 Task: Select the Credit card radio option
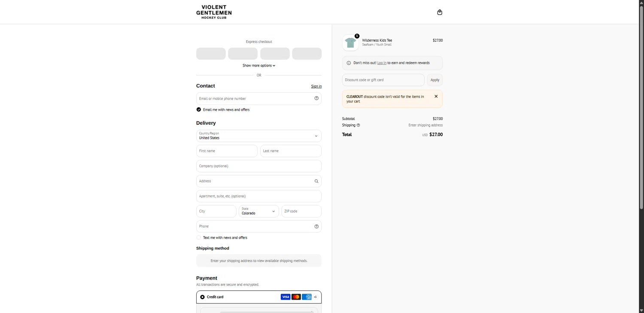point(202,297)
